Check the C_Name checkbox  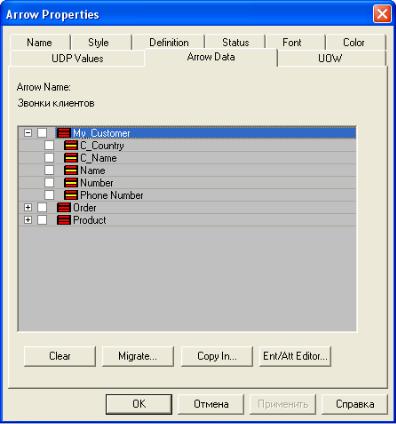[x=49, y=158]
